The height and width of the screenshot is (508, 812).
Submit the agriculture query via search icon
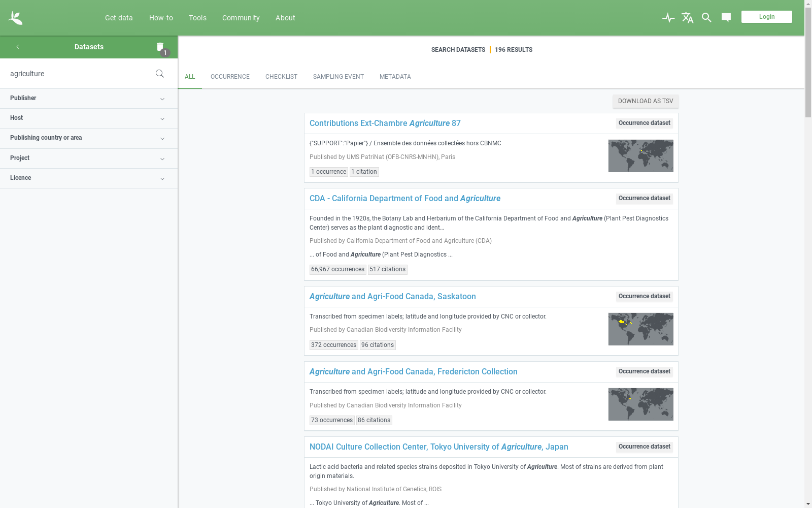coord(160,74)
